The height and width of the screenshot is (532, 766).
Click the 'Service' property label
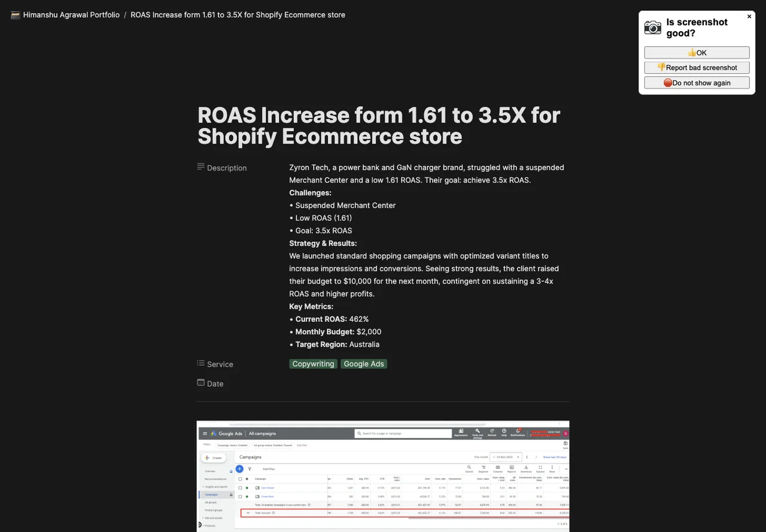click(220, 364)
